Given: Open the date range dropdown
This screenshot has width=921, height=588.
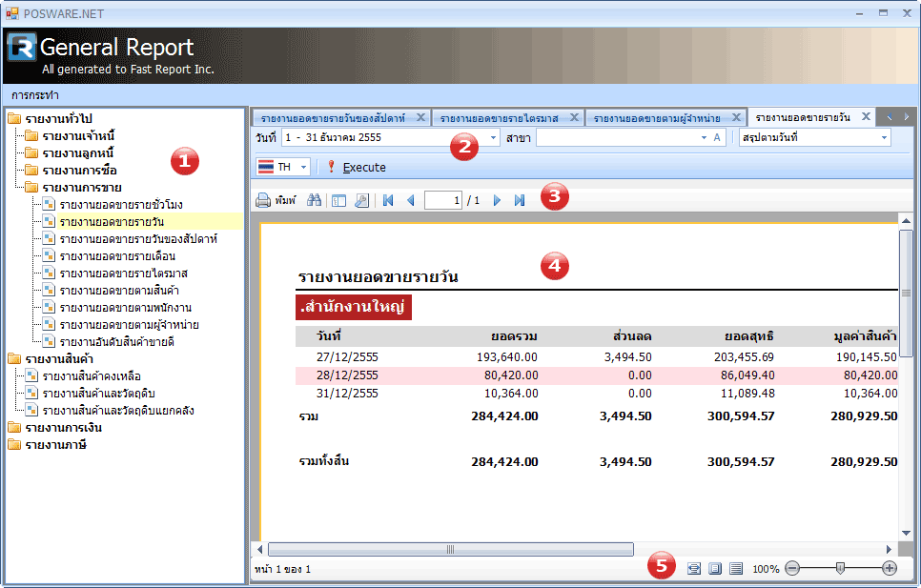Looking at the screenshot, I should point(493,138).
